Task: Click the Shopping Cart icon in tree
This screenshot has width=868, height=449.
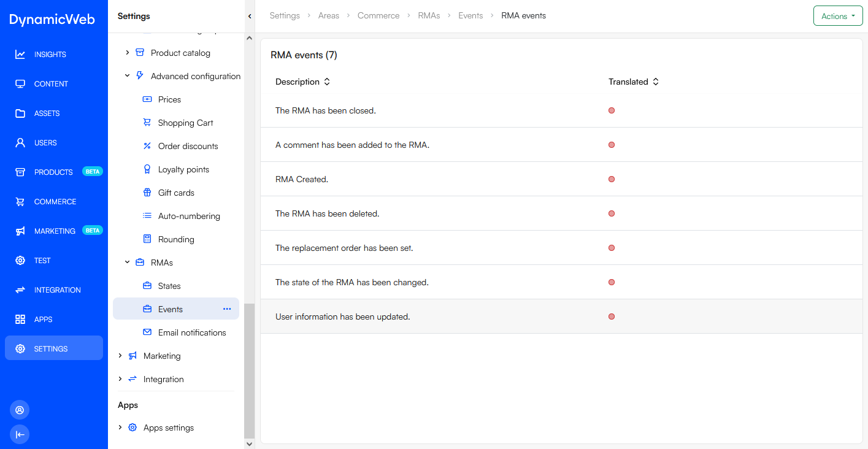Action: (147, 123)
